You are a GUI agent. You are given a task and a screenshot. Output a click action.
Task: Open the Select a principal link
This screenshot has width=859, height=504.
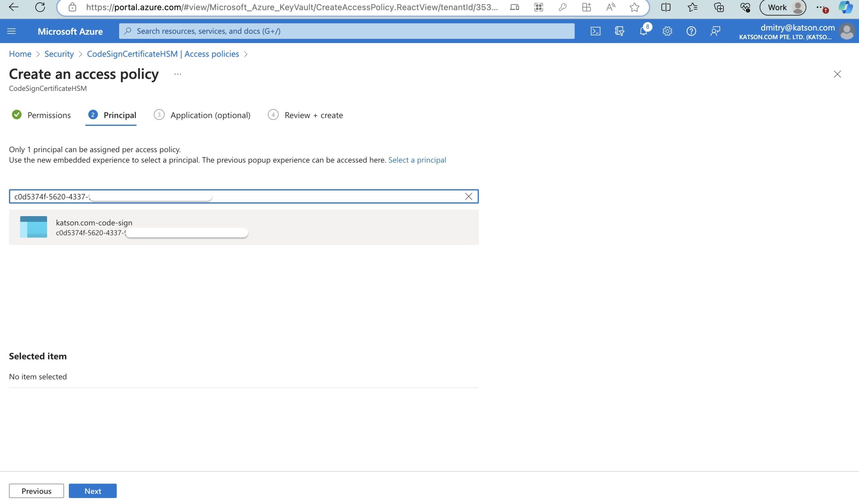(417, 160)
